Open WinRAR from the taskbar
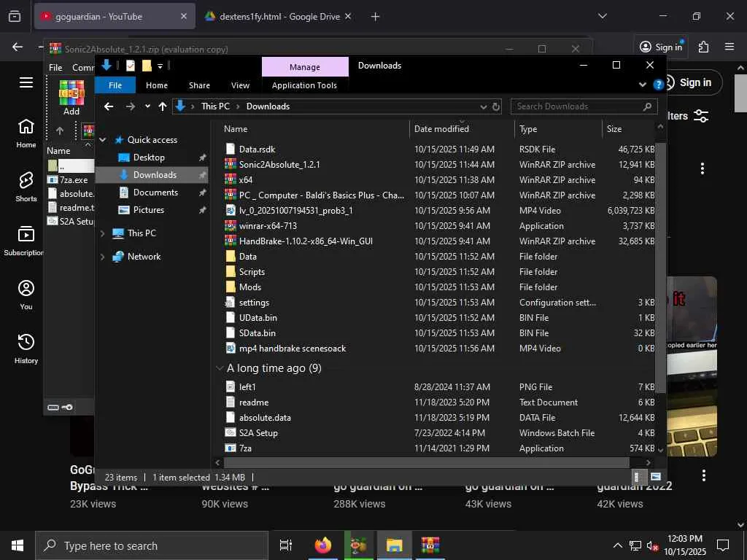The width and height of the screenshot is (747, 560). [430, 545]
